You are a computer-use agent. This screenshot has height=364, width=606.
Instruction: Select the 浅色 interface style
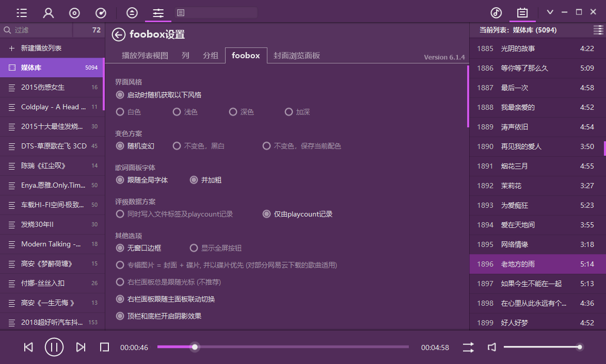[x=177, y=112]
